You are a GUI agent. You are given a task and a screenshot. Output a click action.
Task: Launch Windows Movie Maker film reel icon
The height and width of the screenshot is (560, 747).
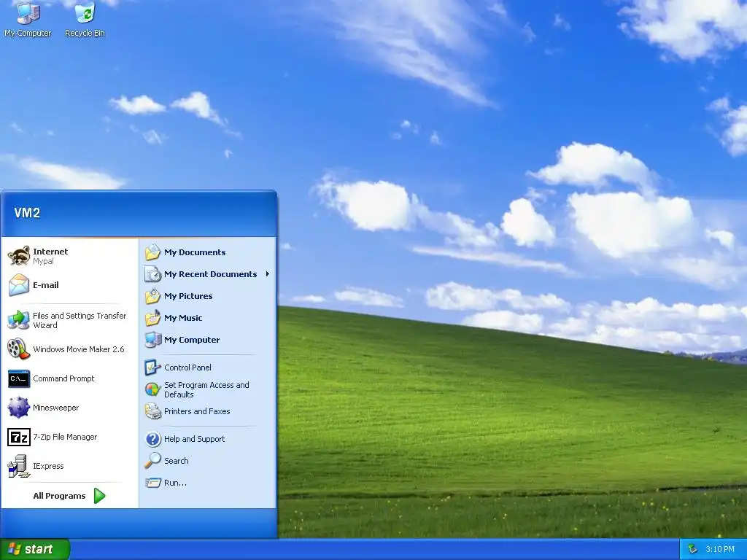(x=18, y=349)
